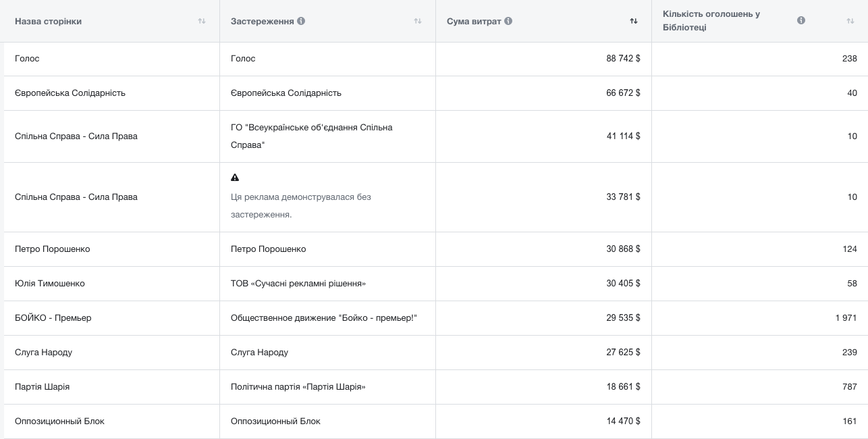868x439 pixels.
Task: Click the warning triangle icon in disclaimer cell
Action: 235,178
